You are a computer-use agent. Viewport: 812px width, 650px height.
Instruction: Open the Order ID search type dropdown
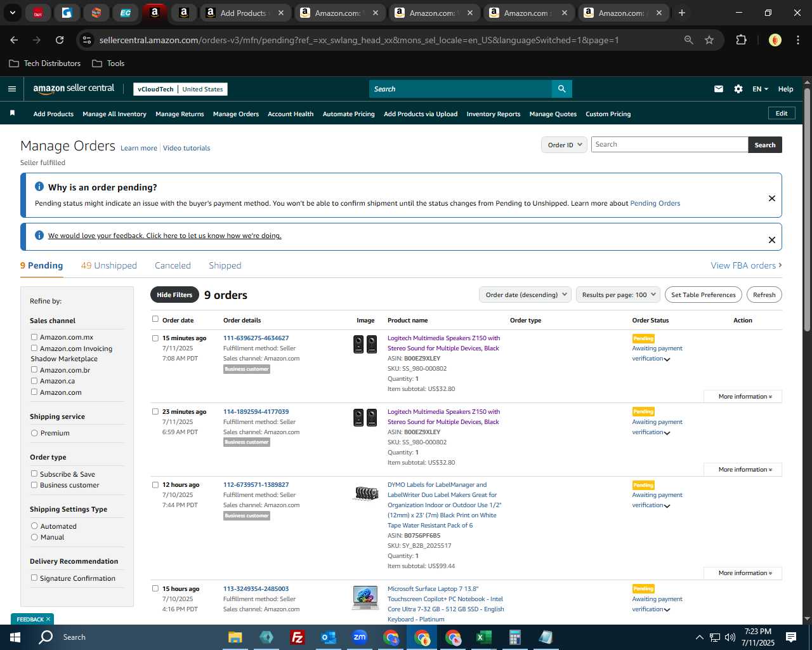(x=564, y=145)
